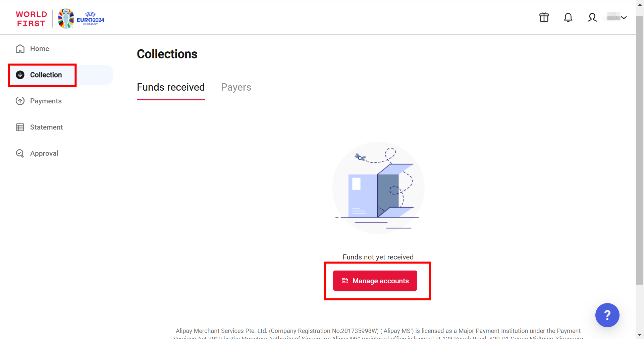Switch to the Payers tab
The width and height of the screenshot is (644, 339).
(x=236, y=87)
